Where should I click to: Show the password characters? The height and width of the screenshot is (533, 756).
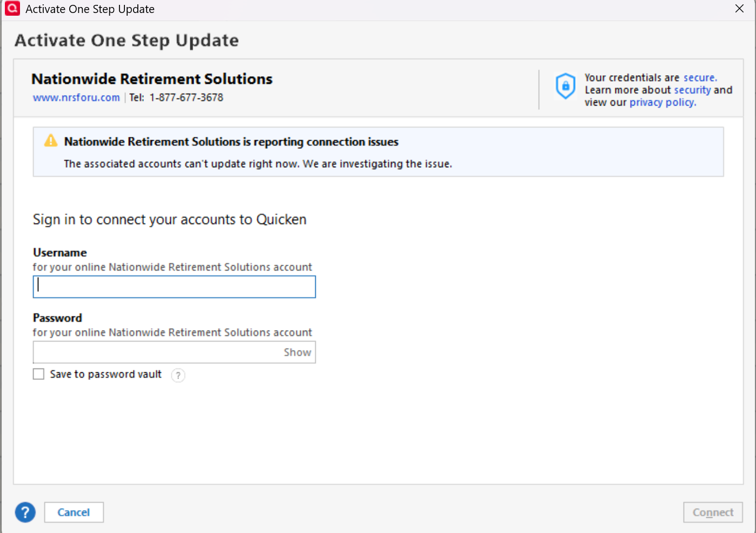point(297,352)
